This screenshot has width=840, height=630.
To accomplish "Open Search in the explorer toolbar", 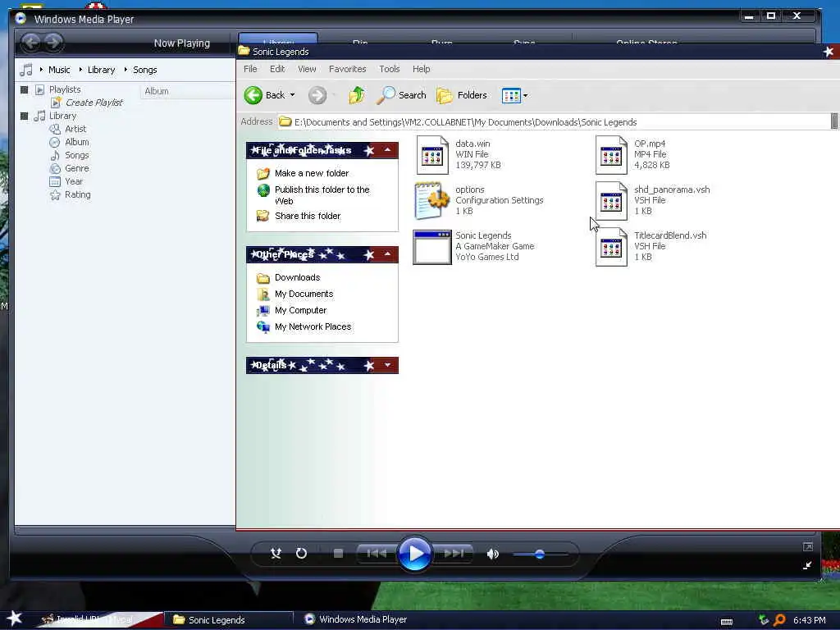I will pos(401,95).
